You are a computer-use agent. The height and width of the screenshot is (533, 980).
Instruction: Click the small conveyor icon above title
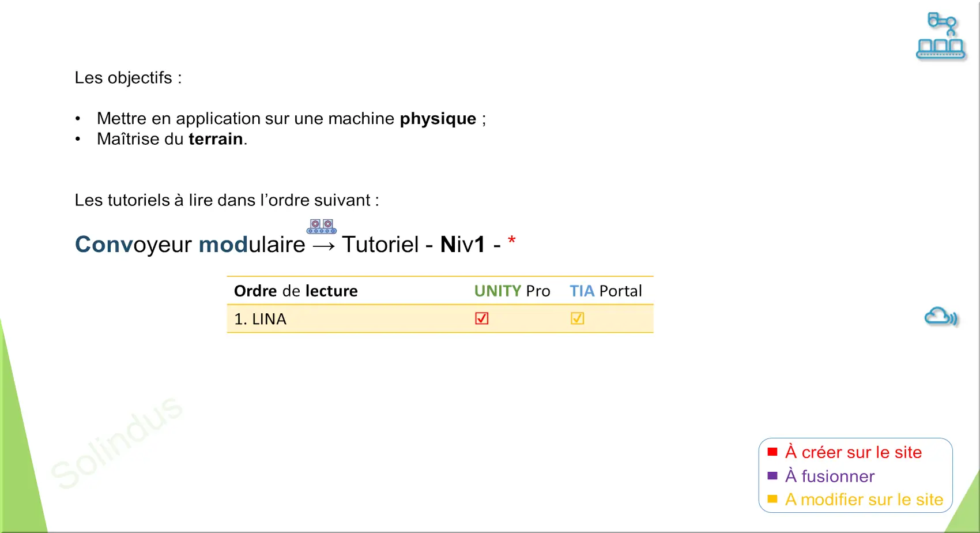click(x=322, y=226)
